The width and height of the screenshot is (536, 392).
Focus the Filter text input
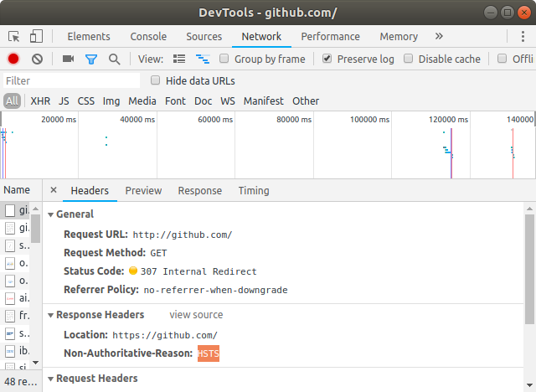click(x=71, y=80)
